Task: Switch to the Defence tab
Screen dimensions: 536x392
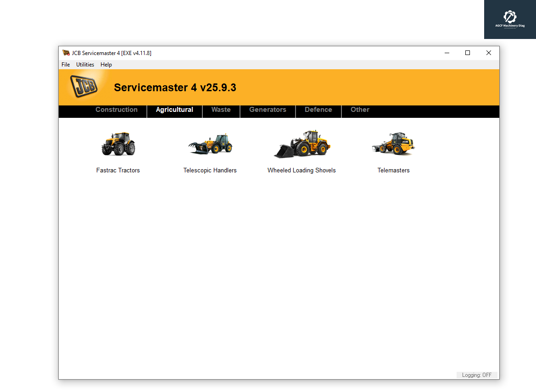Action: [318, 110]
